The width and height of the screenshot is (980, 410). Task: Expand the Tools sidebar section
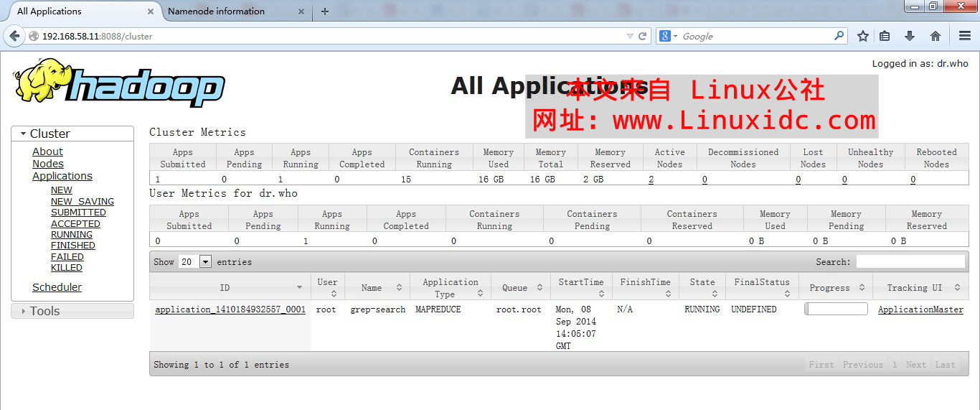click(x=72, y=311)
